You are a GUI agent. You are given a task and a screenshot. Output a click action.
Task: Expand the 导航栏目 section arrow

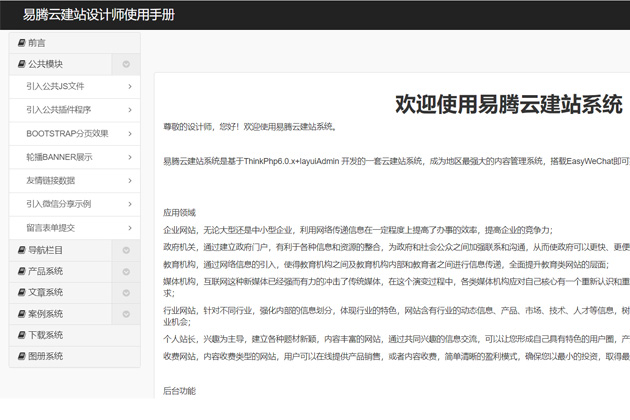pos(126,250)
